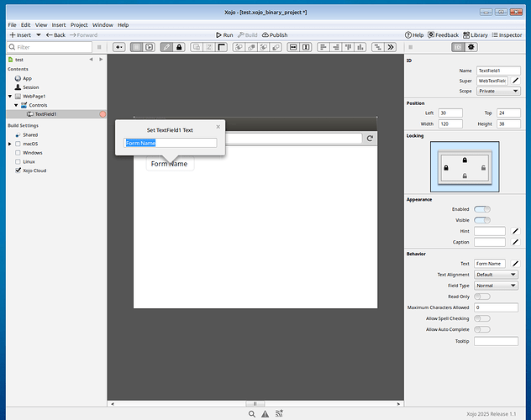
Task: Open the Library panel
Action: coord(476,34)
